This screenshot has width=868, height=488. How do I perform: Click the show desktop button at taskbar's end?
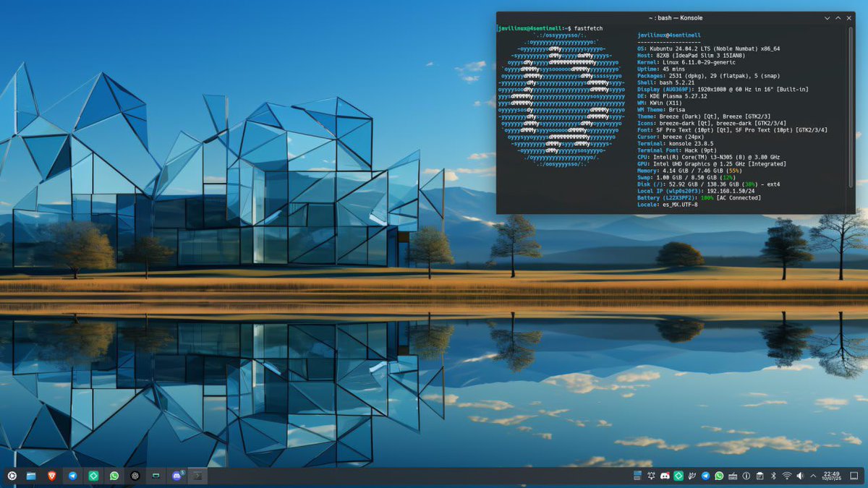[x=854, y=476]
